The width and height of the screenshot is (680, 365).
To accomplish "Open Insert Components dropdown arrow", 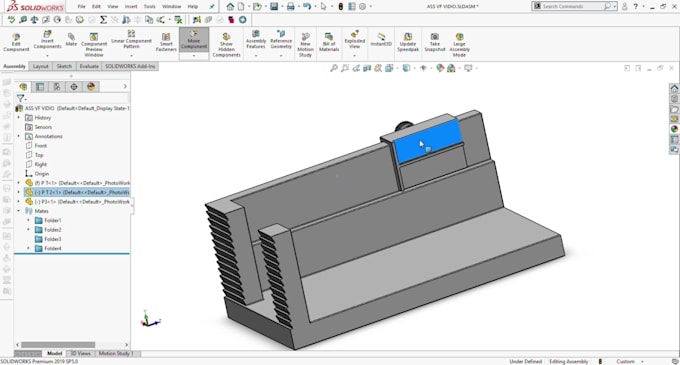I will click(x=47, y=55).
